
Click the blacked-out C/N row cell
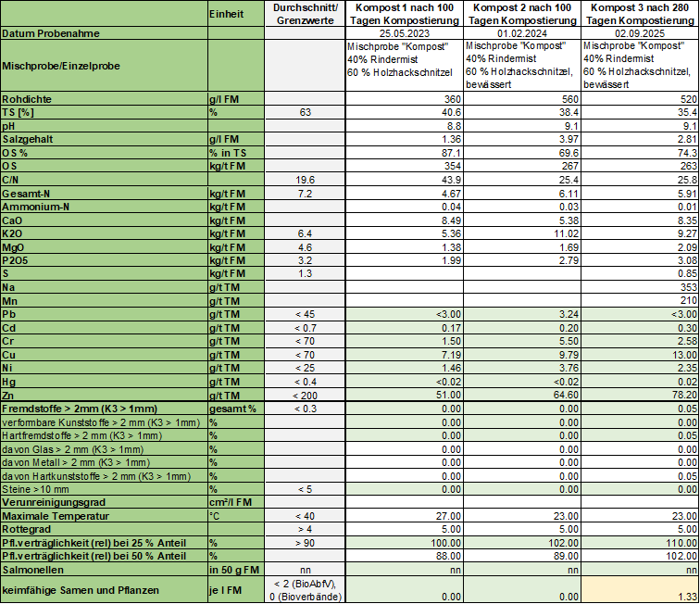coord(521,178)
